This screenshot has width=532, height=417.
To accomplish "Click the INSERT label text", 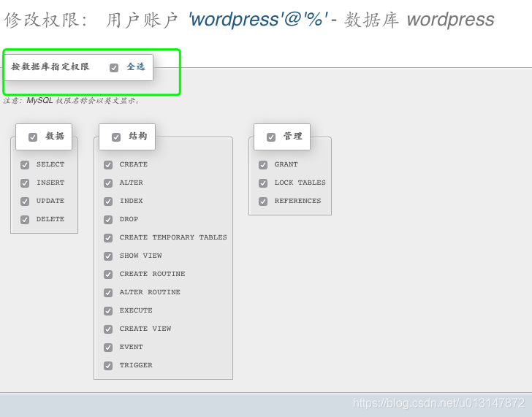I will click(50, 183).
